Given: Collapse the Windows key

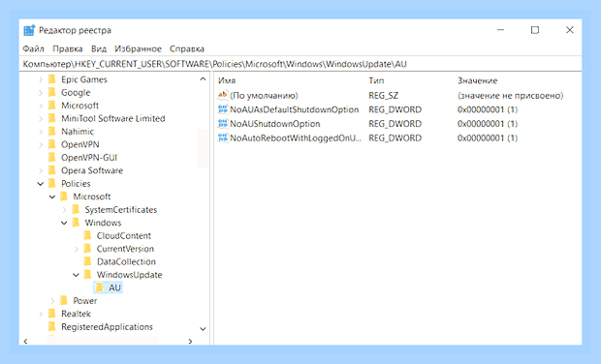Looking at the screenshot, I should click(x=64, y=223).
